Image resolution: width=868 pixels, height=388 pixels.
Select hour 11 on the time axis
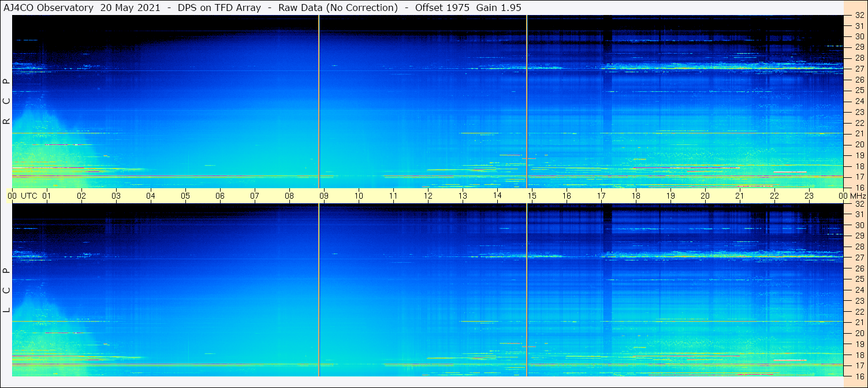tap(393, 196)
